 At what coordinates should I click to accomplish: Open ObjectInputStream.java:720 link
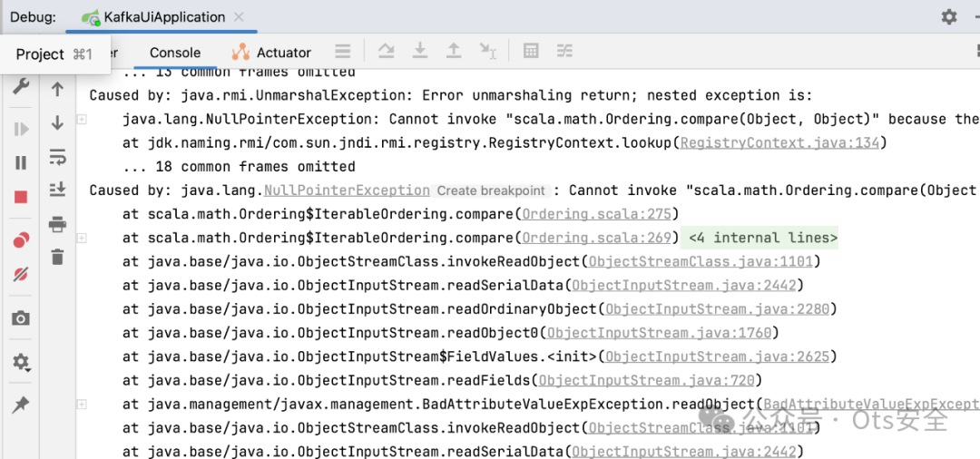pos(646,380)
